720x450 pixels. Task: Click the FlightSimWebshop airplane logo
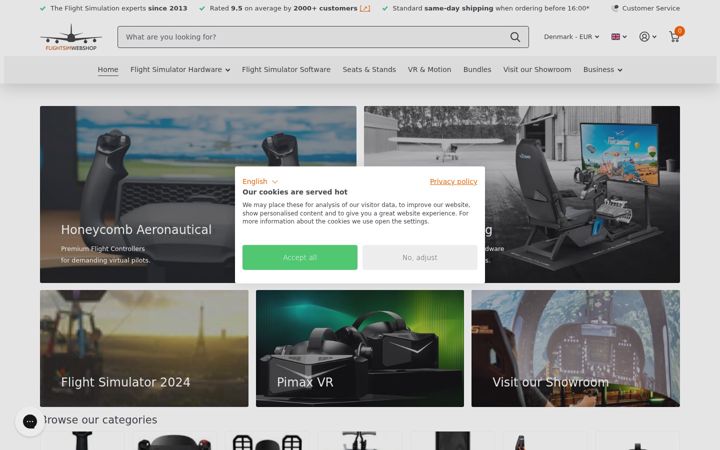[x=71, y=38]
